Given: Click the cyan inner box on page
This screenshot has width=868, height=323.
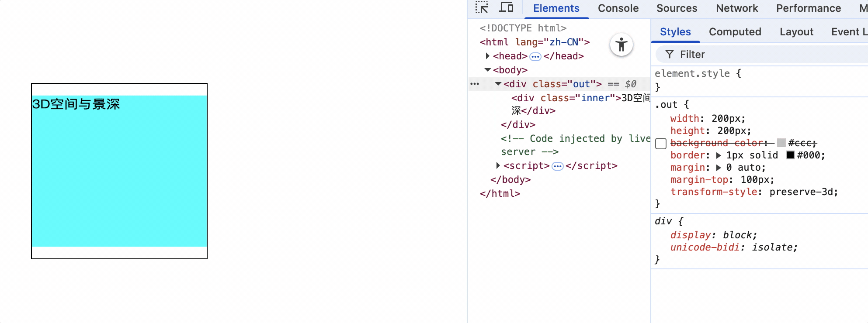Looking at the screenshot, I should pyautogui.click(x=119, y=171).
